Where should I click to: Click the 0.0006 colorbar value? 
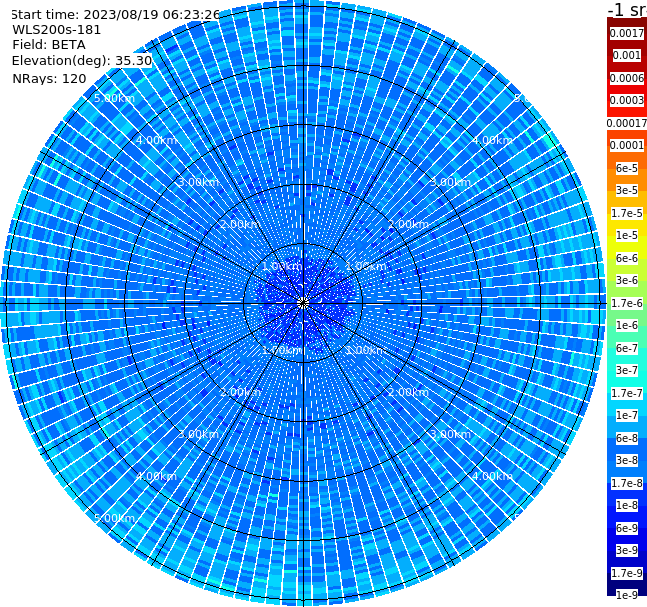point(627,78)
